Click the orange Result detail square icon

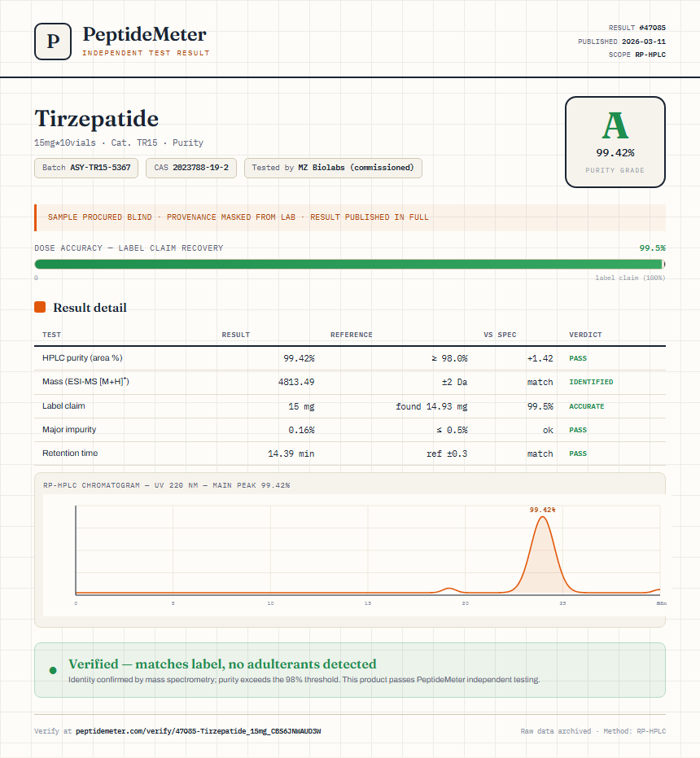[x=40, y=307]
